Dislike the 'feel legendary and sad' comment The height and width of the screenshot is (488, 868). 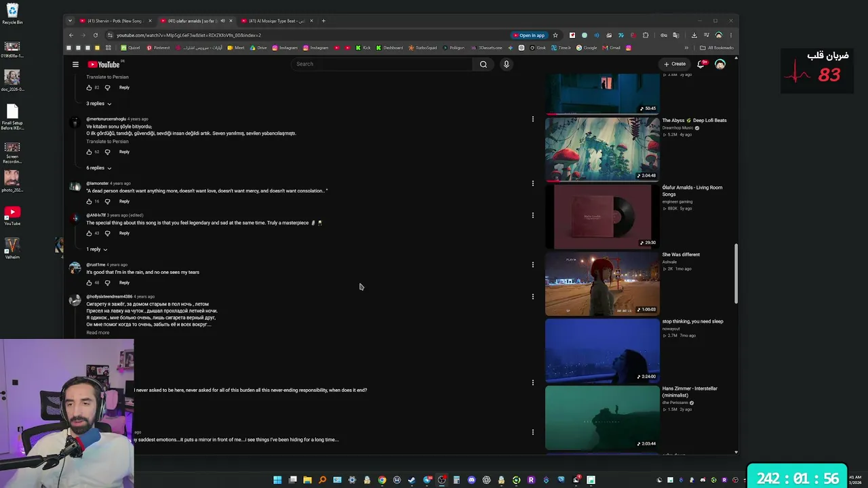(x=107, y=233)
